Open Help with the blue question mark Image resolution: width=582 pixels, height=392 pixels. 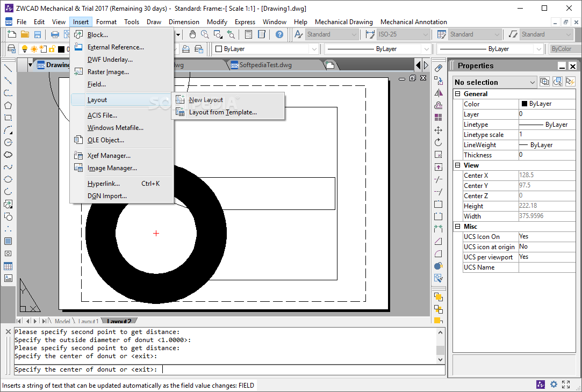(279, 34)
